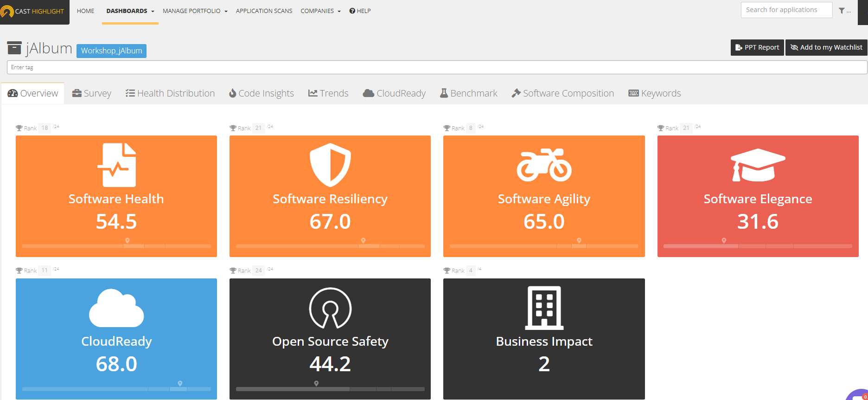Go to the Code Insights tab
868x400 pixels.
(262, 93)
